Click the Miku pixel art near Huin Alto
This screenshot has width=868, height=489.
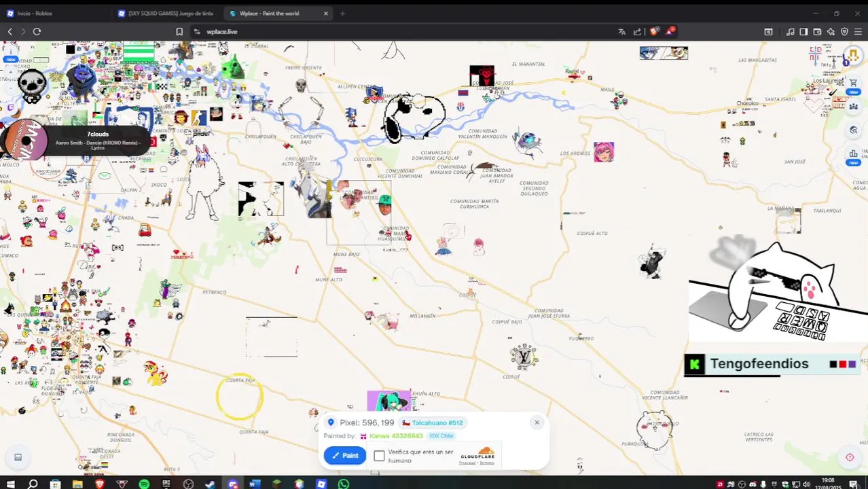pyautogui.click(x=389, y=401)
